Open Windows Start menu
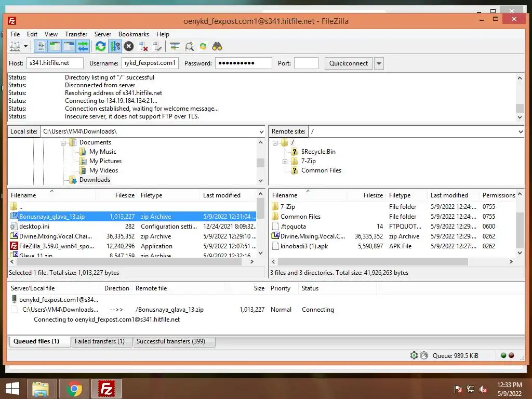This screenshot has width=532, height=399. tap(12, 389)
